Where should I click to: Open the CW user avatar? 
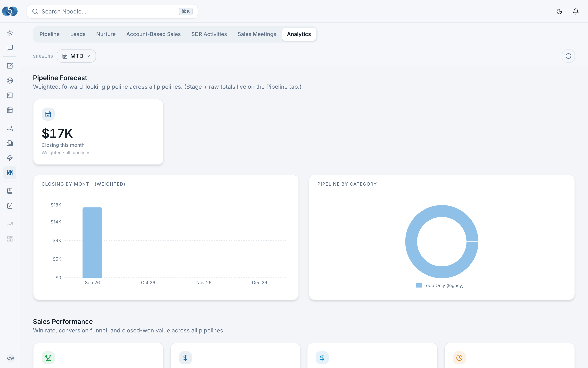pyautogui.click(x=10, y=358)
